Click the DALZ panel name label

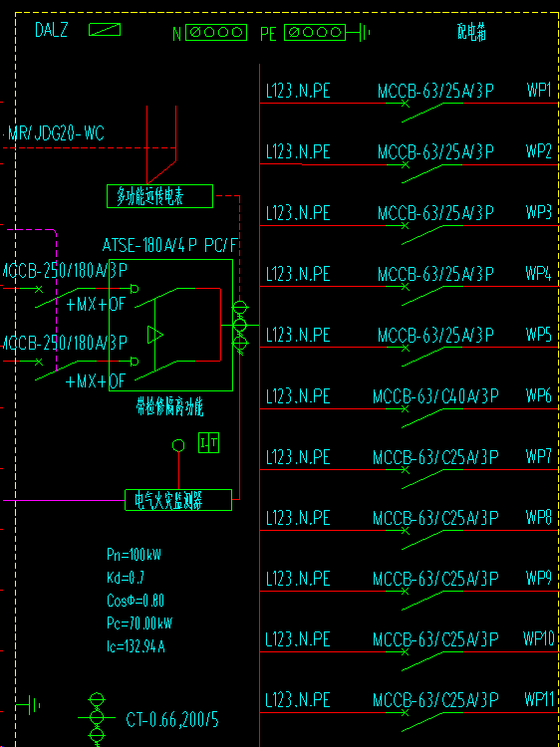click(52, 30)
